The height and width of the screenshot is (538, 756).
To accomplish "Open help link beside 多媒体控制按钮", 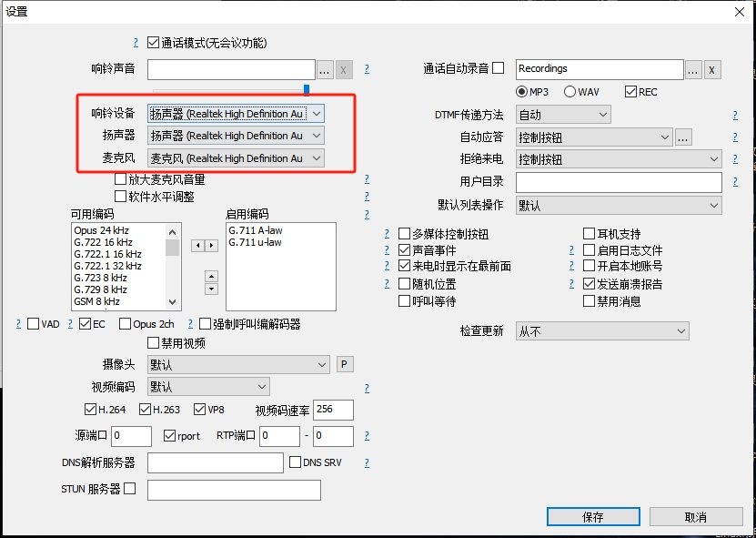I will tap(387, 234).
